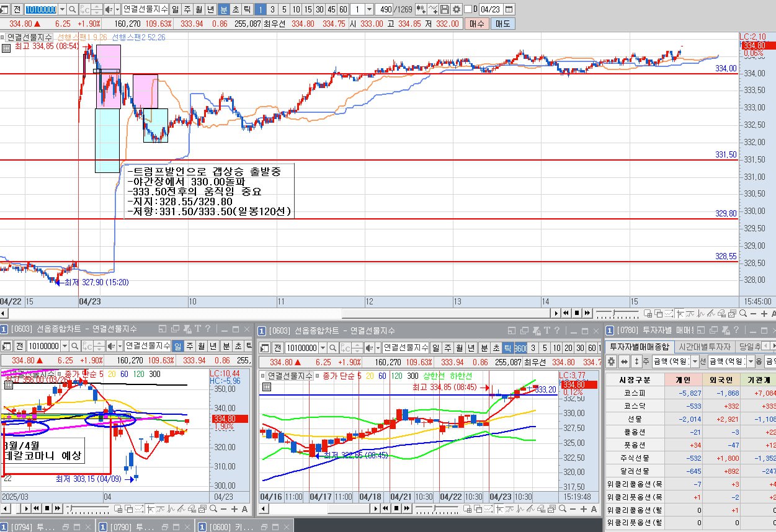
Task: Click the speaker sound icon in top toolbar
Action: pos(109,9)
